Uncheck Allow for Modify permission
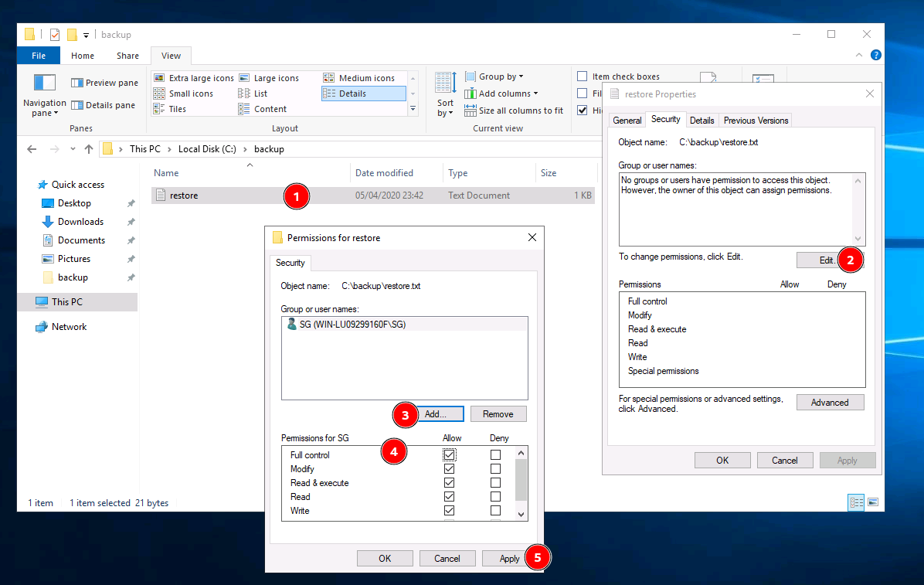This screenshot has height=585, width=924. (x=449, y=469)
